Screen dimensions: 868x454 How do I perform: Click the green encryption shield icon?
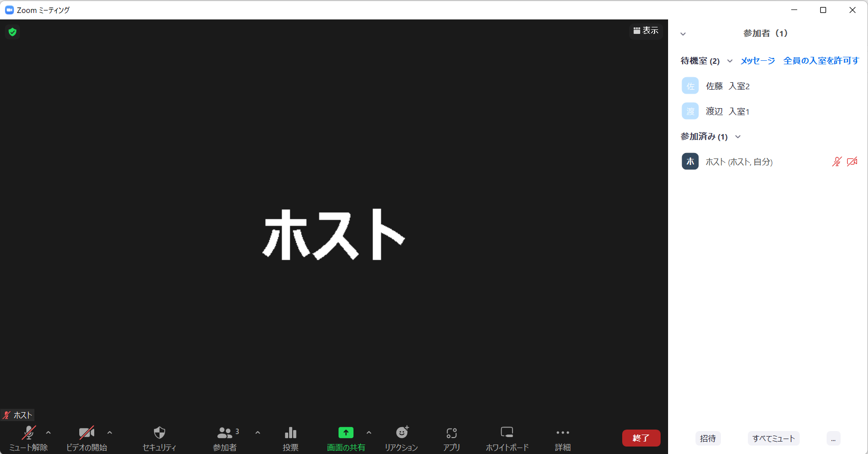pos(12,32)
